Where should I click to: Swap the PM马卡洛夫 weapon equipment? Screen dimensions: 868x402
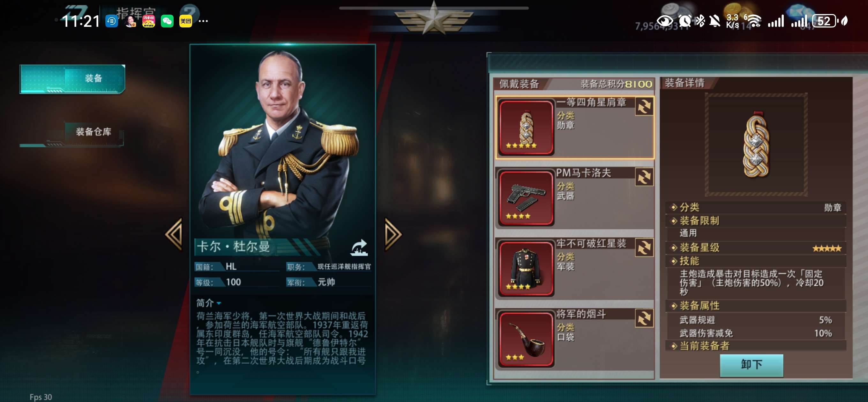click(644, 177)
